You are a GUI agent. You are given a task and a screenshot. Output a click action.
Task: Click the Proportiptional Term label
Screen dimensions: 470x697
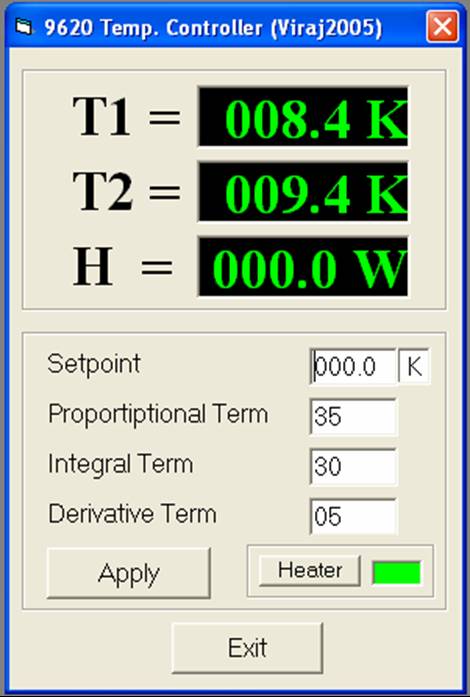tap(158, 414)
